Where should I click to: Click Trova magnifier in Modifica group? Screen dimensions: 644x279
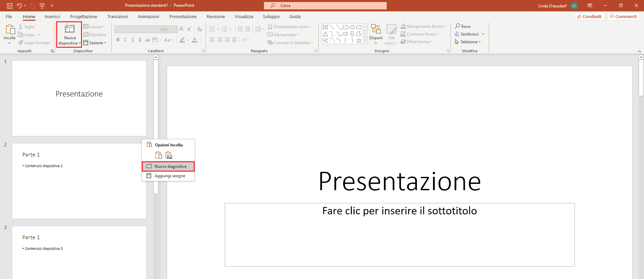tap(463, 26)
